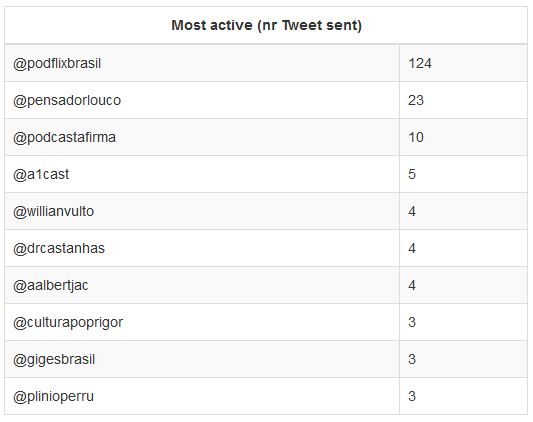This screenshot has height=422, width=533.
Task: Click the @aalbertjac handle
Action: (51, 286)
